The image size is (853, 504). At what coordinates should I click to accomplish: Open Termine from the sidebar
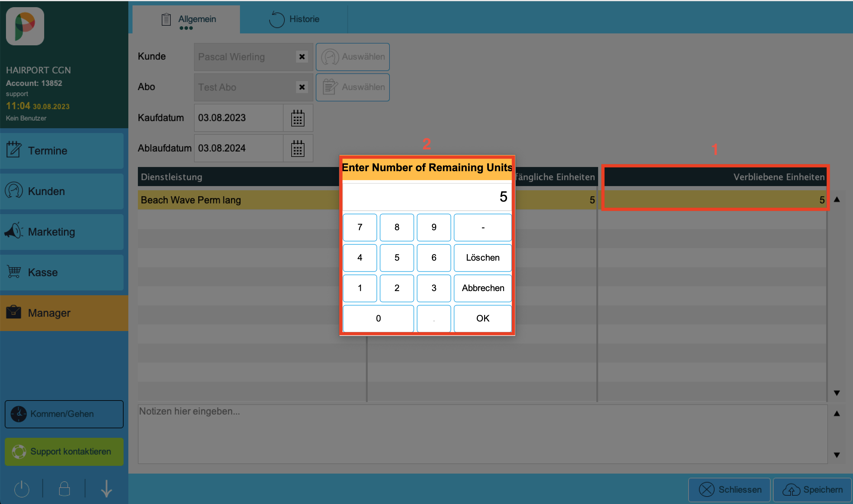62,151
